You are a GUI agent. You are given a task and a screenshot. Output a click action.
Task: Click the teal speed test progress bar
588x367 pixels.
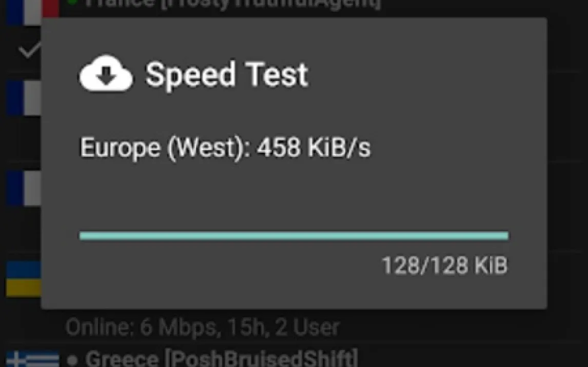tap(293, 236)
